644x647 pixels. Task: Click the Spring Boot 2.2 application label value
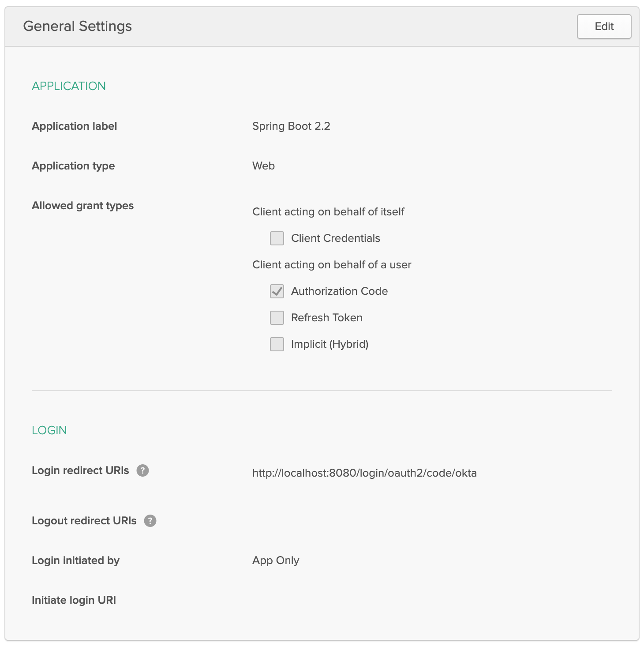(x=291, y=126)
